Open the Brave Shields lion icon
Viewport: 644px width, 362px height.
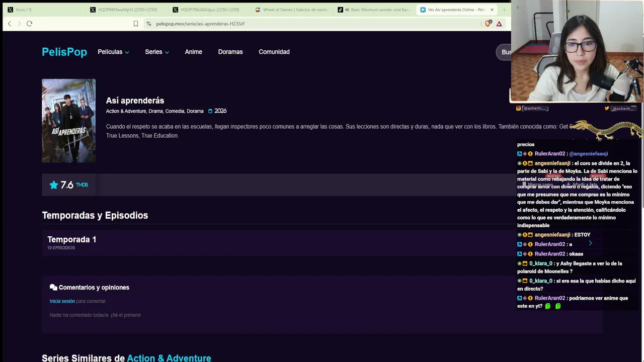(x=488, y=24)
